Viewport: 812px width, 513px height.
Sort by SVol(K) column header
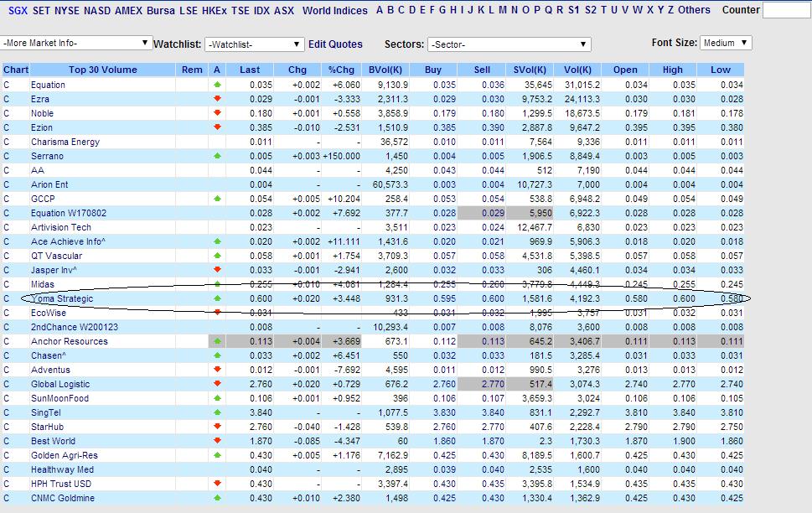(530, 70)
